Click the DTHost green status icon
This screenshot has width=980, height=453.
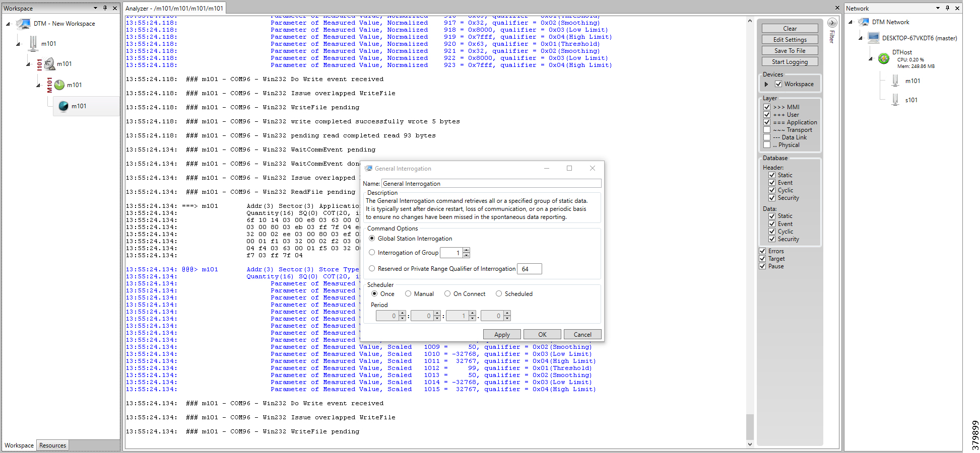click(x=884, y=59)
